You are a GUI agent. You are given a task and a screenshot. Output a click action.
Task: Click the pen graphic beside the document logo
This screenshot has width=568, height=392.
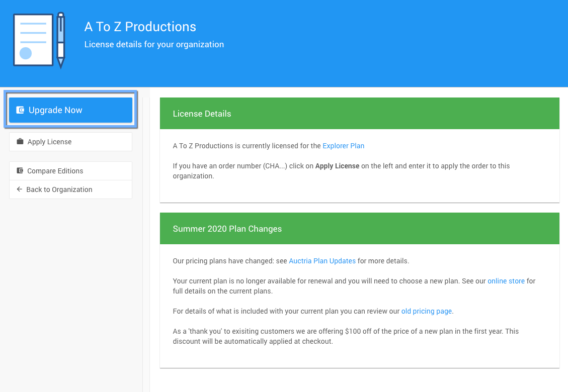(x=61, y=40)
